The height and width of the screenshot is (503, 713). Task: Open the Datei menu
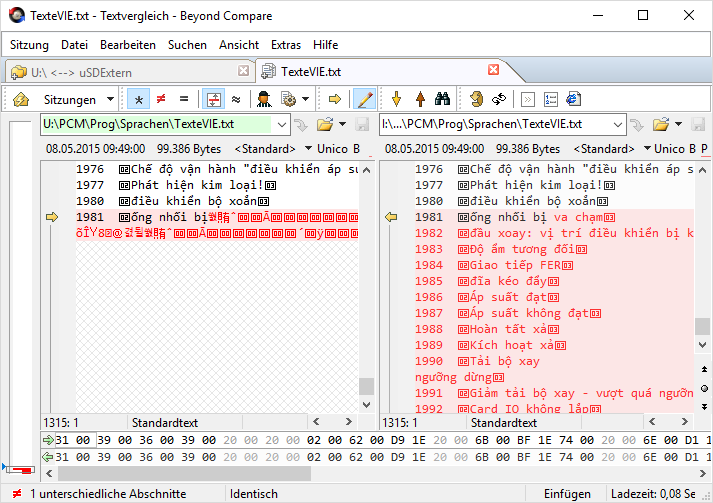coord(74,45)
